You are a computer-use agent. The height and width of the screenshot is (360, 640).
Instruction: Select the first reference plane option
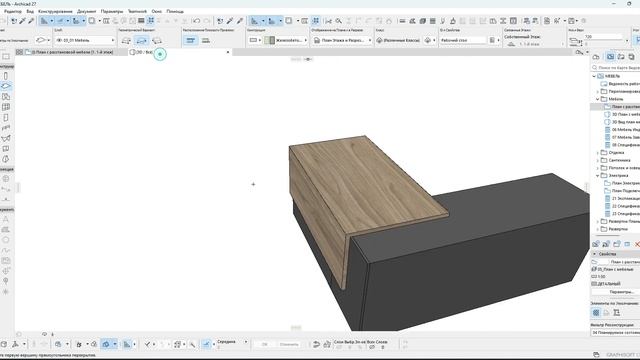pyautogui.click(x=190, y=40)
